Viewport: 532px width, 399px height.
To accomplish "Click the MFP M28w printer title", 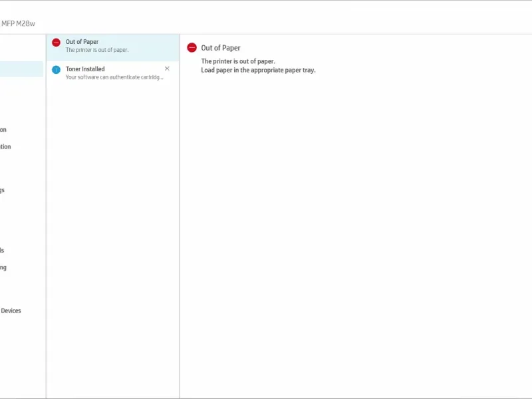I will tap(18, 24).
